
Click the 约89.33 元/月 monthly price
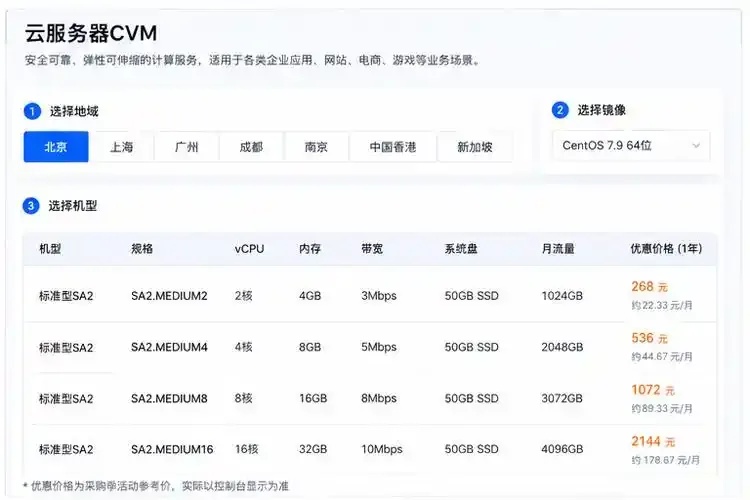pyautogui.click(x=662, y=408)
